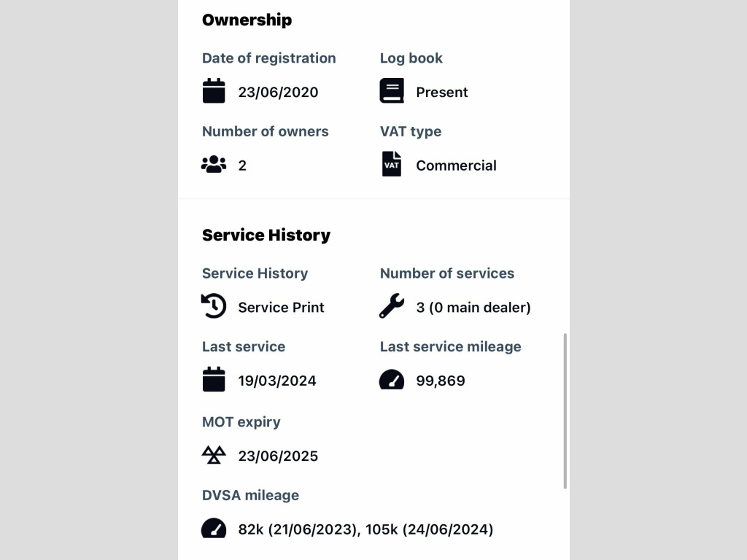Image resolution: width=747 pixels, height=560 pixels.
Task: Select the mileage value 99,869
Action: (x=441, y=381)
